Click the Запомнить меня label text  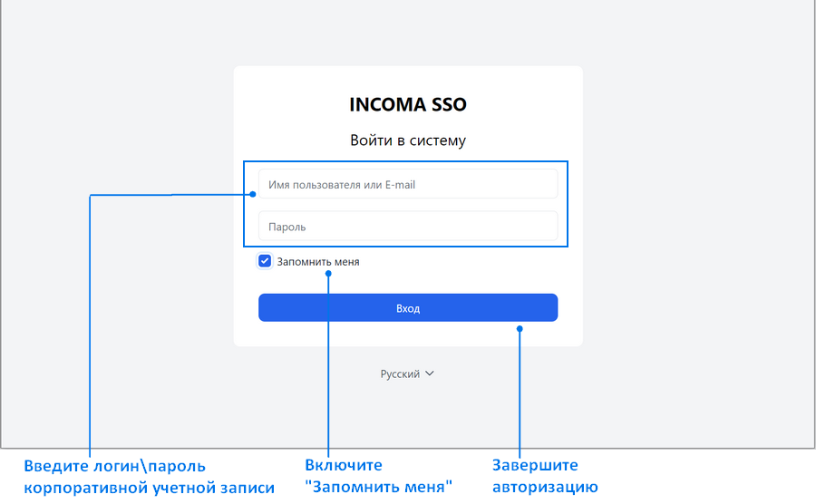tap(318, 262)
